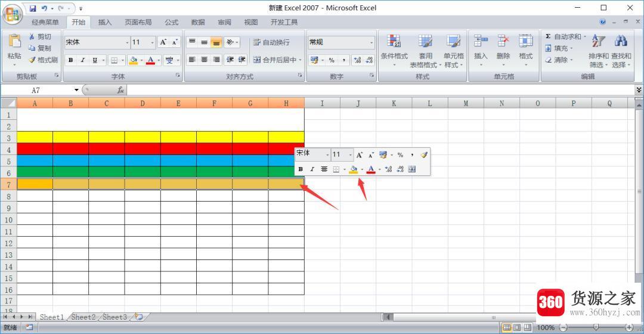
Task: Click the zoom slider handle
Action: [x=596, y=327]
